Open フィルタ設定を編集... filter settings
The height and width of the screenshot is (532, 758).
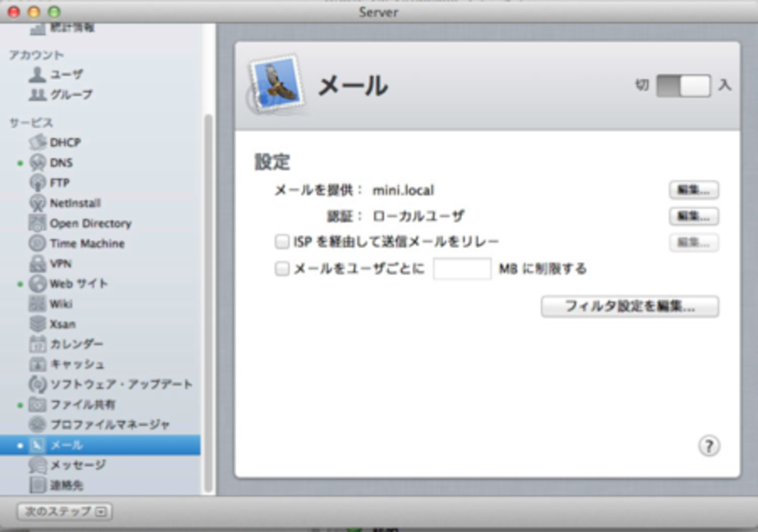(x=630, y=306)
